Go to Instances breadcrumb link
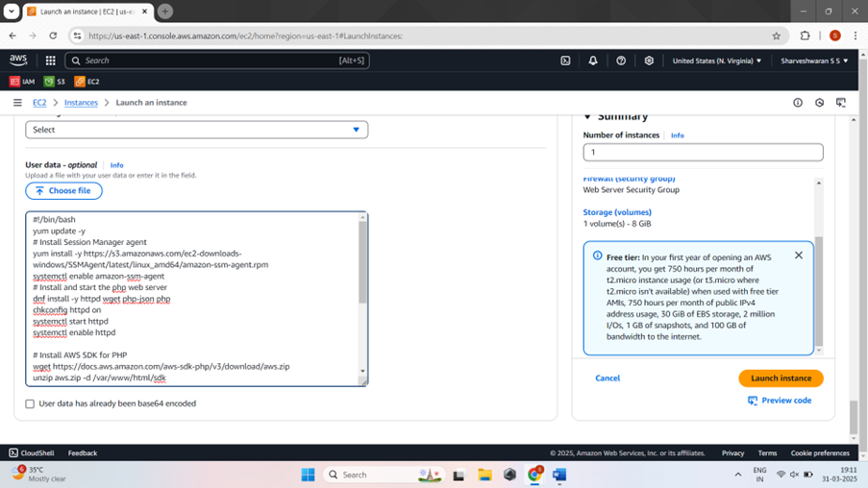 click(81, 103)
